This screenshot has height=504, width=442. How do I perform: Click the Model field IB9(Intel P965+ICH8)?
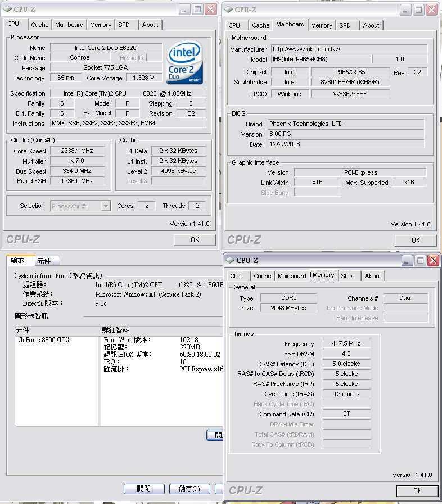321,59
